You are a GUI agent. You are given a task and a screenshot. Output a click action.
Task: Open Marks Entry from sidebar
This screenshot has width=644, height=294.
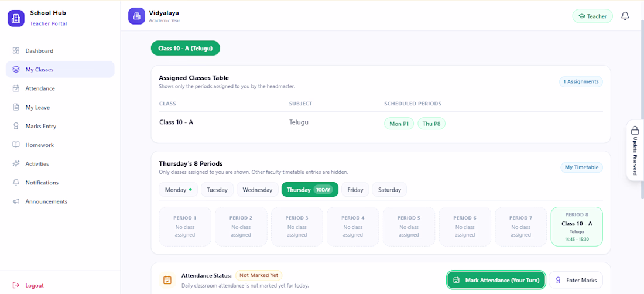[x=60, y=126]
